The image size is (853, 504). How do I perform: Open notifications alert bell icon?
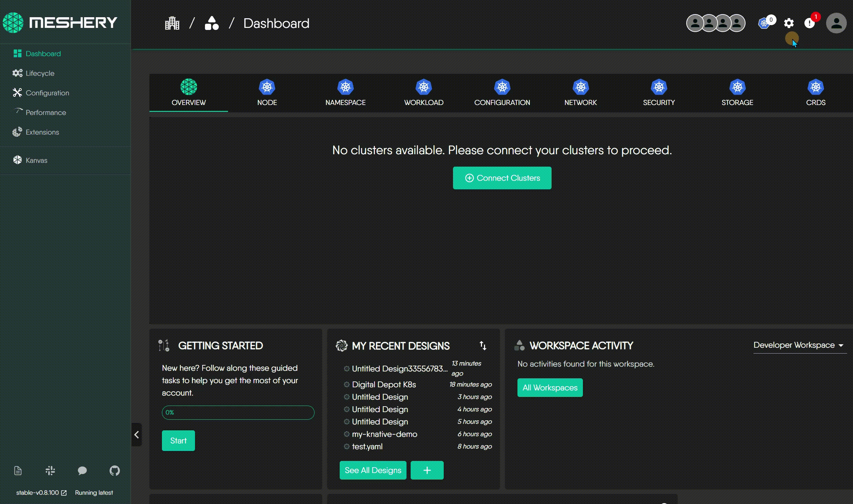coord(809,23)
